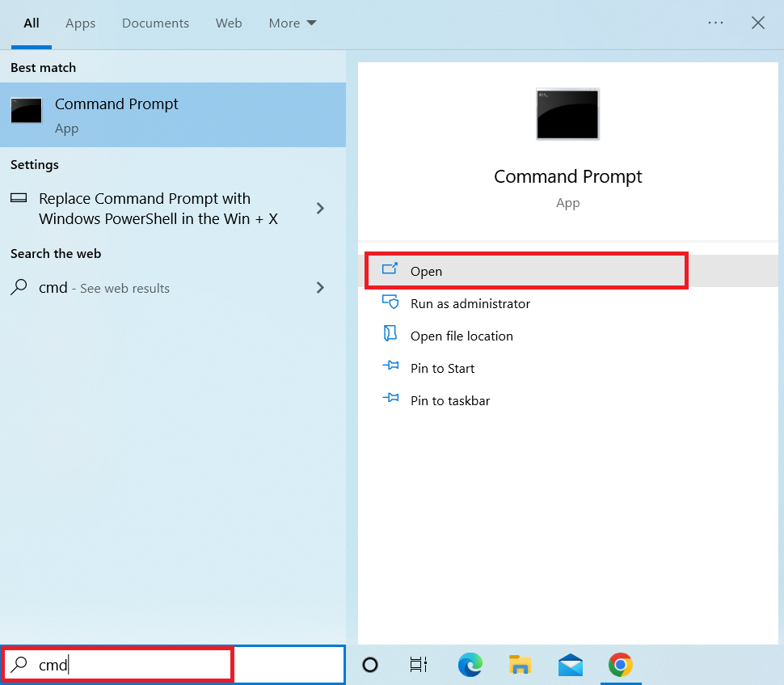Click the Pin to Start pushpin icon
Viewport: 784px width, 685px height.
[390, 367]
